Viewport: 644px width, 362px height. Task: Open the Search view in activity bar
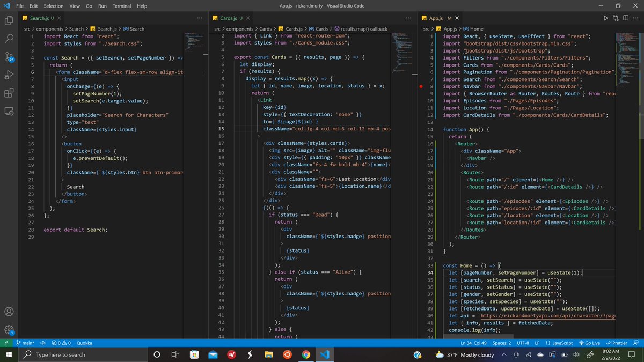(9, 39)
